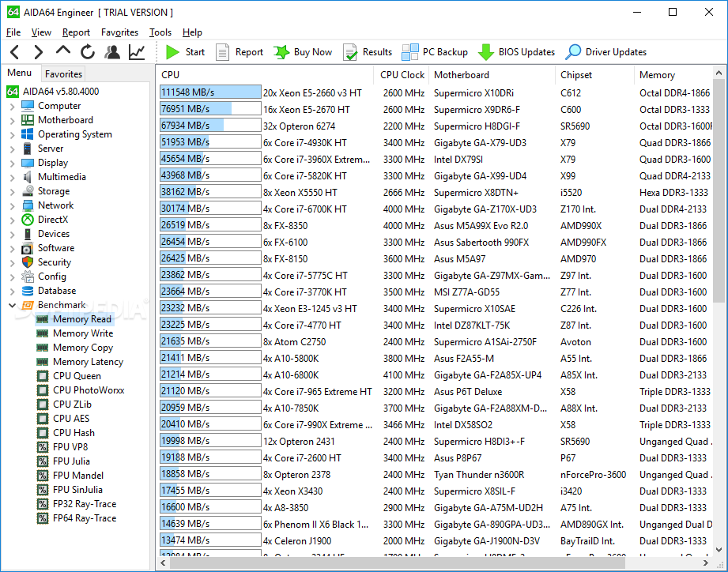Open the Report menu in menu bar

point(76,32)
